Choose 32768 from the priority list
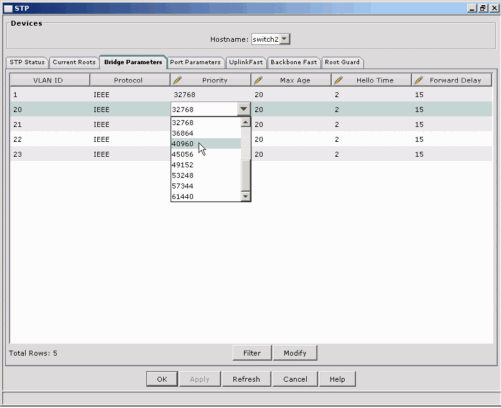The image size is (501, 408). 206,122
